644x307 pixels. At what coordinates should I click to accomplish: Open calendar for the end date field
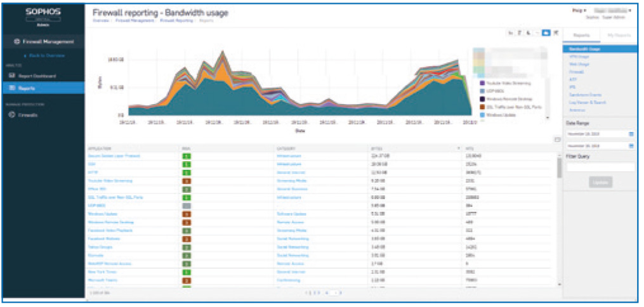[631, 146]
